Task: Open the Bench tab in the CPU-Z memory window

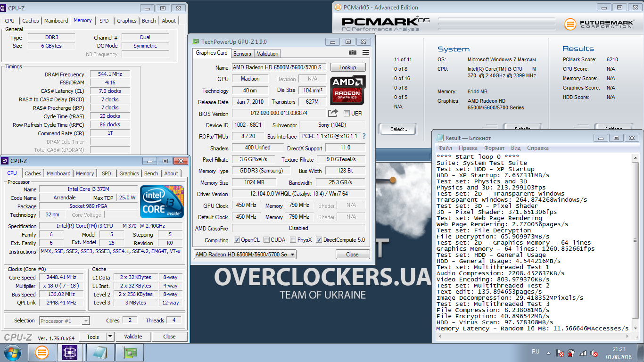Action: point(149,21)
